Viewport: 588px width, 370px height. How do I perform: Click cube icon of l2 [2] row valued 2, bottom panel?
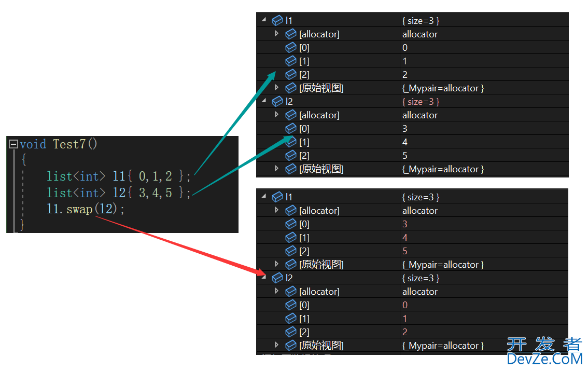(290, 332)
